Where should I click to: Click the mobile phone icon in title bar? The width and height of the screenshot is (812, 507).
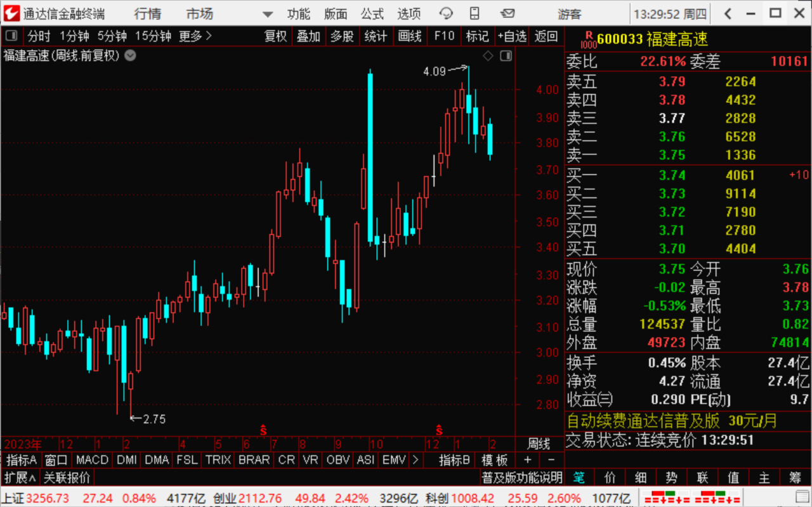475,13
